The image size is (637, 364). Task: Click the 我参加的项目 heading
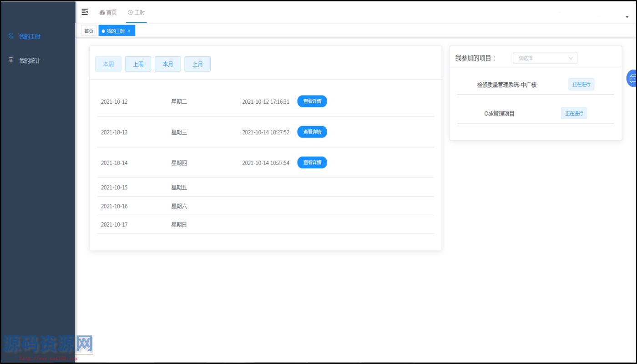475,58
